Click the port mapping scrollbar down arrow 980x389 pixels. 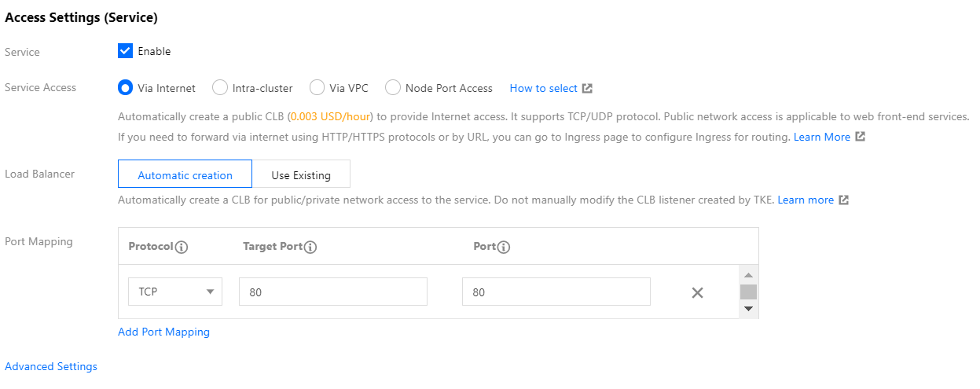pyautogui.click(x=748, y=309)
